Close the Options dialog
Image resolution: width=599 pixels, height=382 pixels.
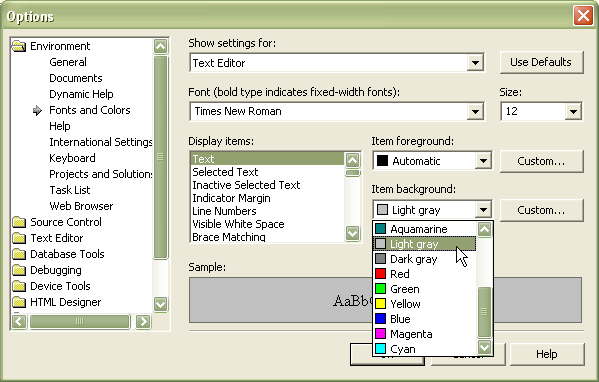pos(583,16)
